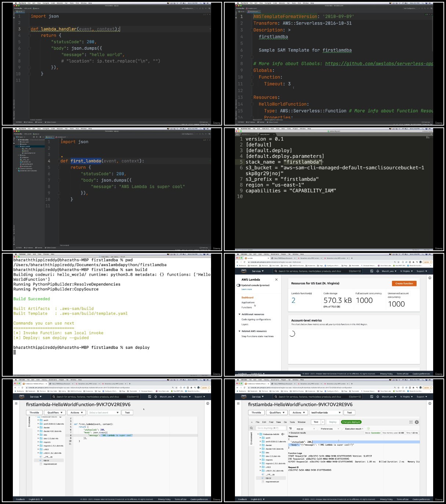Open the code editor settings gear icon
Viewport: 446px width, 504px height.
point(417,422)
